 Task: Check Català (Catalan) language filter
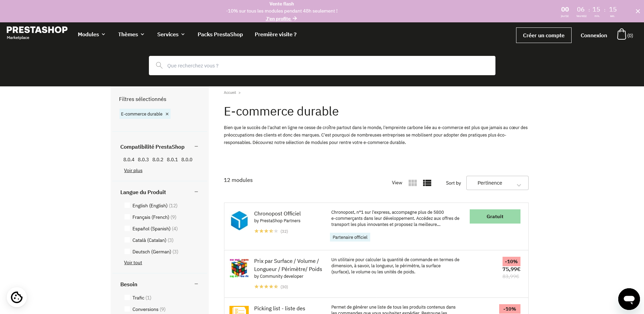point(127,240)
